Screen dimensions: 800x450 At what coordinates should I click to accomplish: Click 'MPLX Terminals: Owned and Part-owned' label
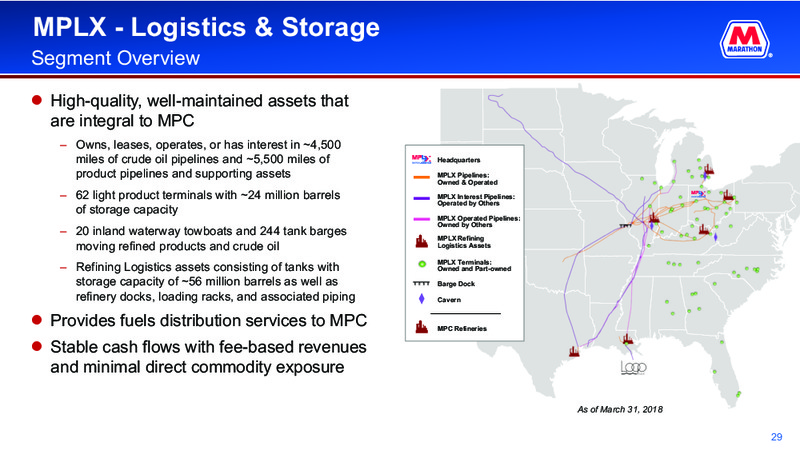[474, 265]
